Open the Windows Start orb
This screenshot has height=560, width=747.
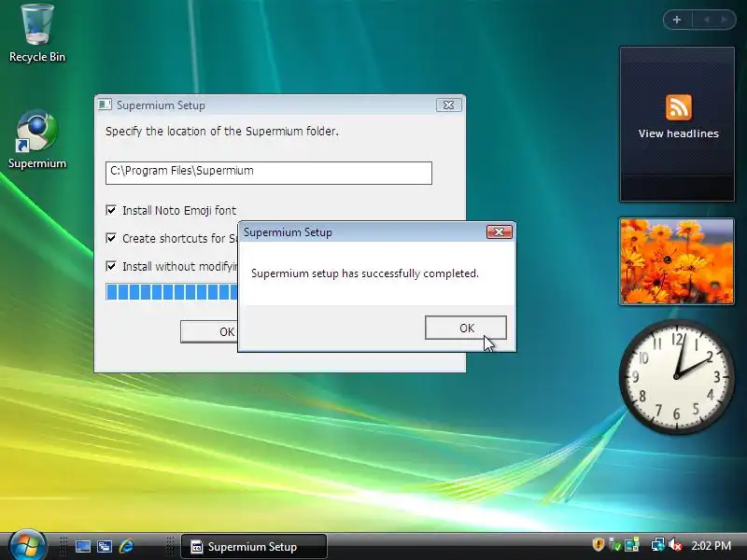pyautogui.click(x=27, y=545)
